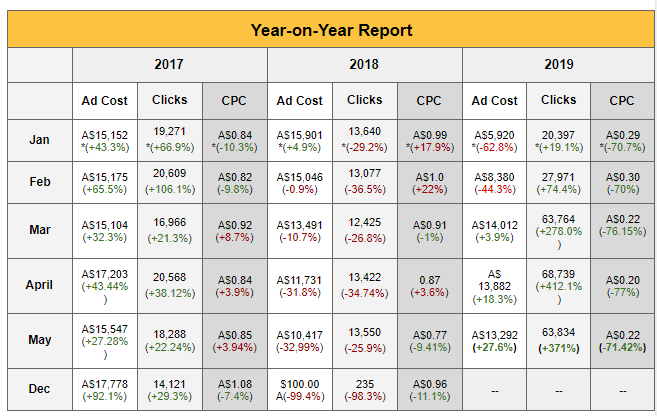Image resolution: width=657 pixels, height=416 pixels.
Task: Select the 2019 year header cell
Action: coord(558,65)
